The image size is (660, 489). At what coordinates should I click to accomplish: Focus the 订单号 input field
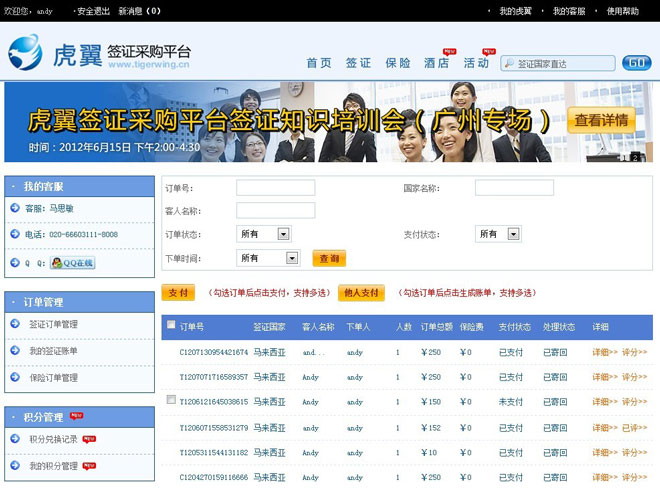click(276, 188)
